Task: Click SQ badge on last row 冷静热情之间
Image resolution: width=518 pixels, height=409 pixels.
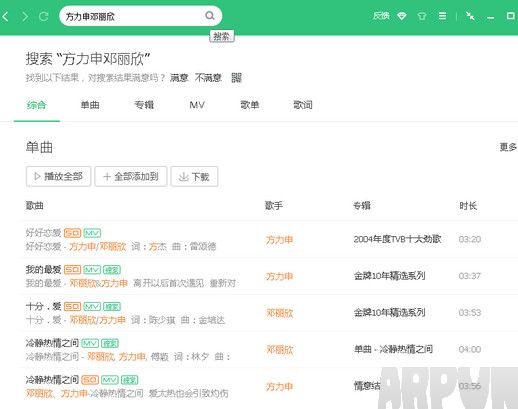Action: [90, 380]
